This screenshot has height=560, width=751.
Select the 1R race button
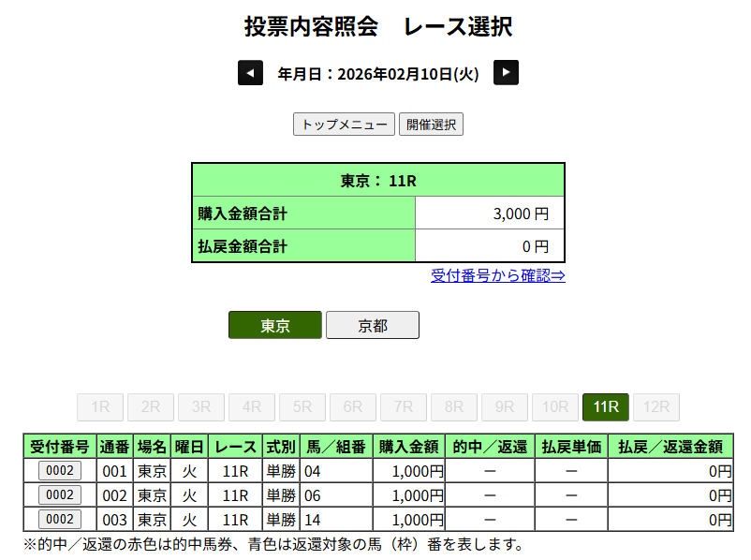100,407
